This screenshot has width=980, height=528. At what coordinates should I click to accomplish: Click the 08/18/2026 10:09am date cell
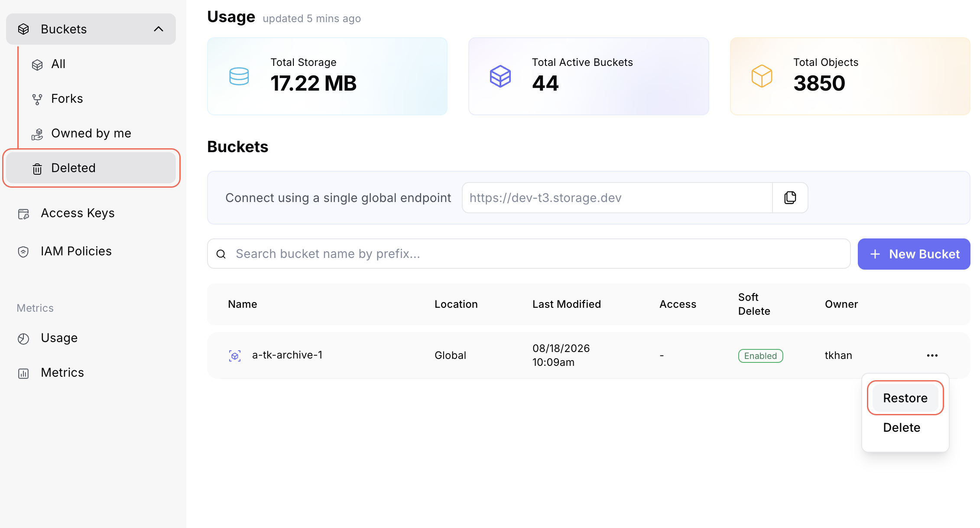(561, 355)
